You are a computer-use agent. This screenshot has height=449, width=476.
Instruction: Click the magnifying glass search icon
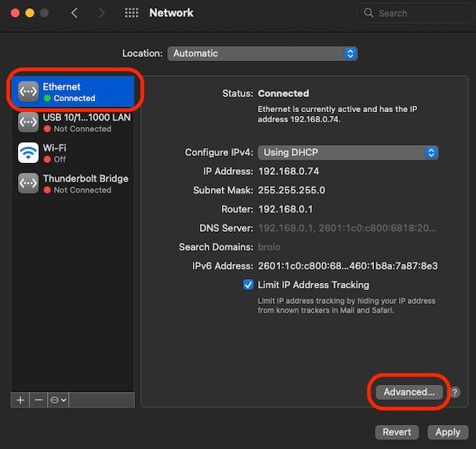click(x=369, y=13)
